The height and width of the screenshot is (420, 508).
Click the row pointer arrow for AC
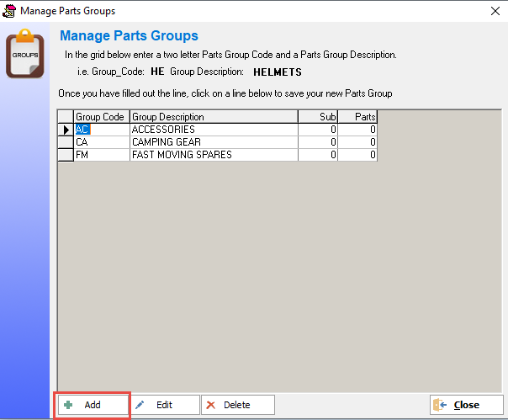66,130
